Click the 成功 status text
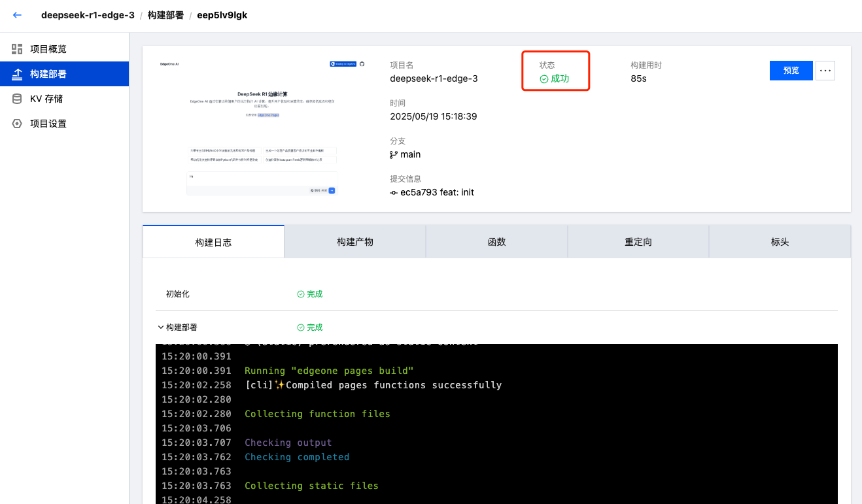Viewport: 862px width, 504px height. 560,79
